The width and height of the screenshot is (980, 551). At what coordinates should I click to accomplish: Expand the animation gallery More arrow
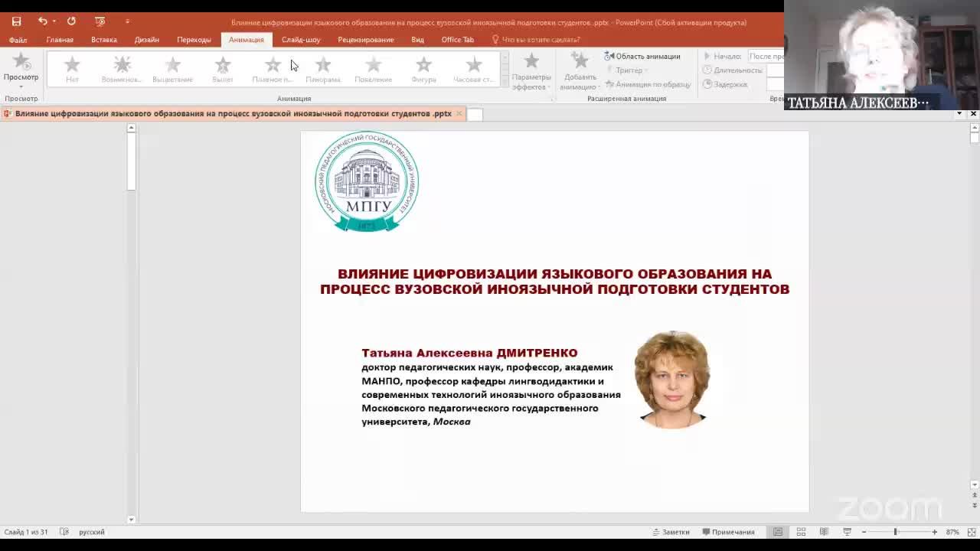[504, 81]
